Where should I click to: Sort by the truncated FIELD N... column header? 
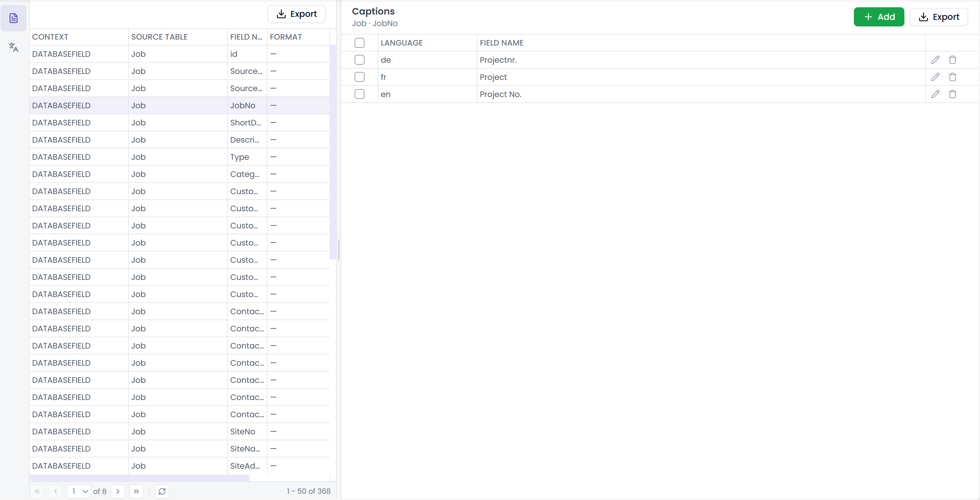(247, 37)
